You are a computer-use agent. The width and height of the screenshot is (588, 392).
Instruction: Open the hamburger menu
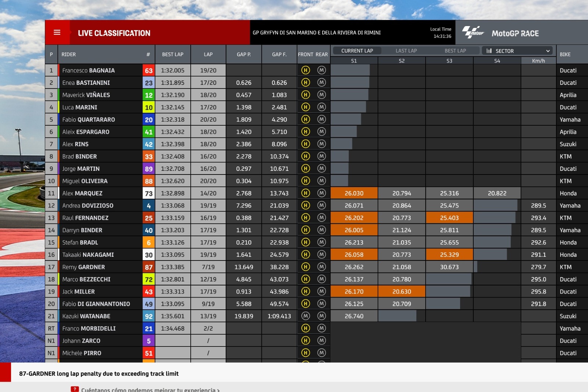tap(57, 32)
